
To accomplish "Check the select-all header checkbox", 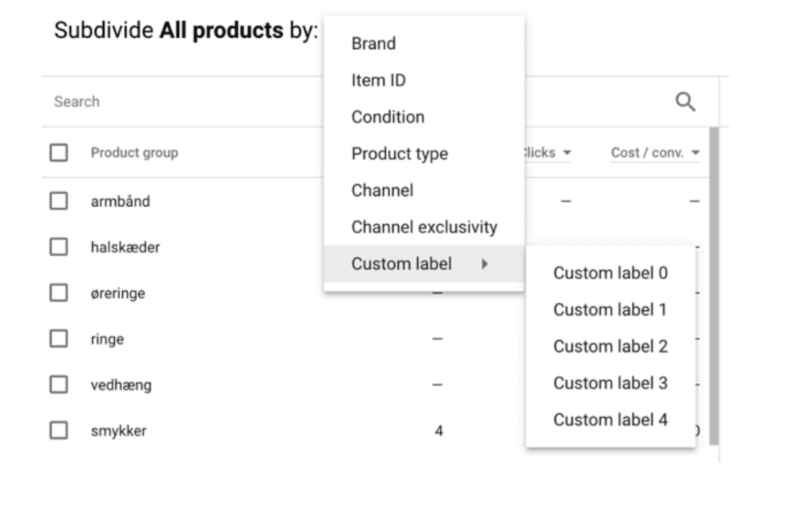I will coord(59,151).
